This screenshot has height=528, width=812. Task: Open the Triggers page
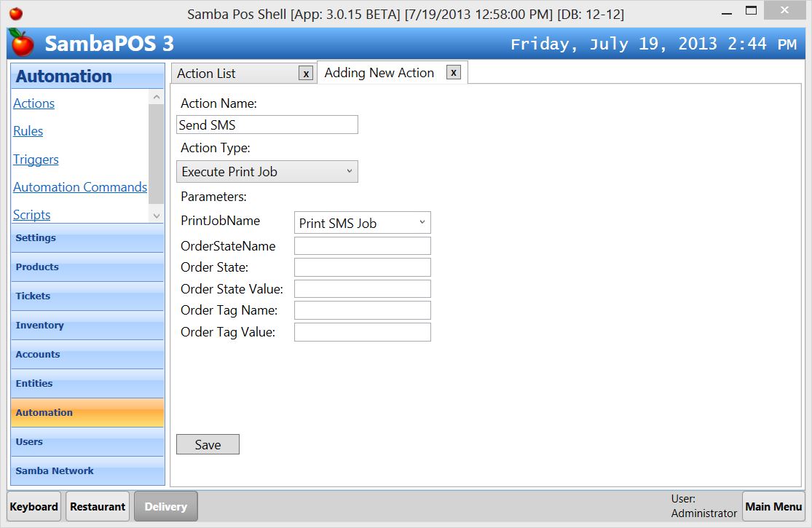[36, 159]
